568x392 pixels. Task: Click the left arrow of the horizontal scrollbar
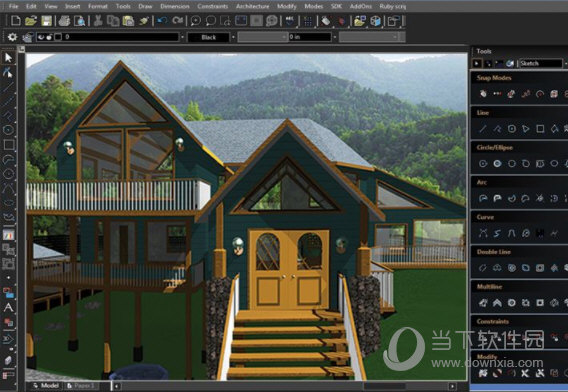116,386
